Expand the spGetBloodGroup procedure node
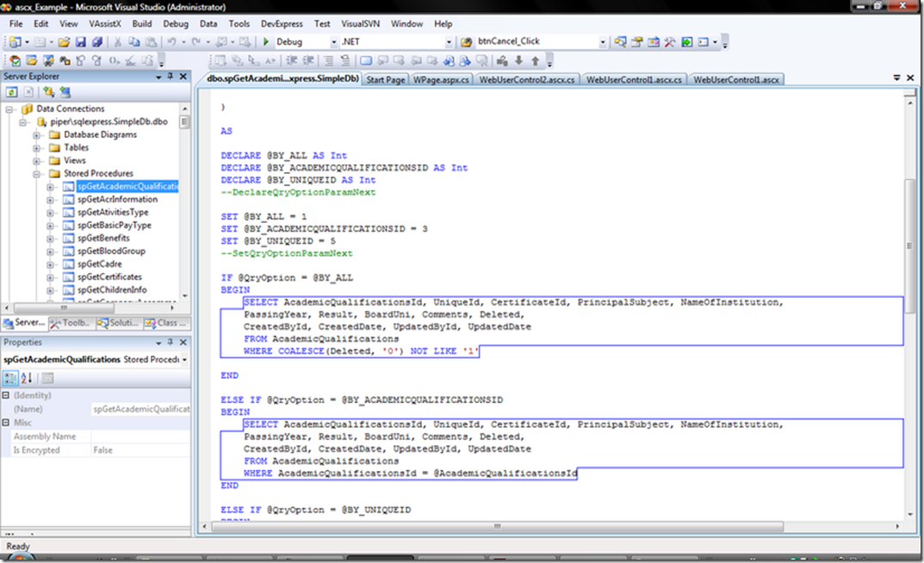The width and height of the screenshot is (924, 563). tap(50, 251)
